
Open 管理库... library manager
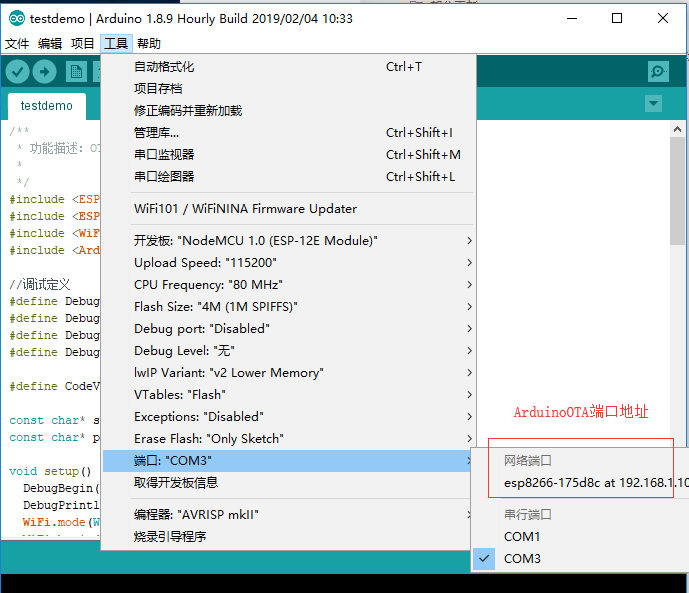288,133
